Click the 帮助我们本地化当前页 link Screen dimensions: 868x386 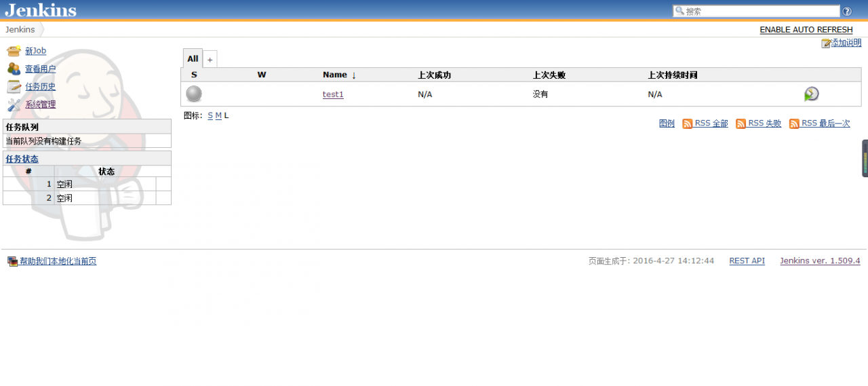point(58,261)
